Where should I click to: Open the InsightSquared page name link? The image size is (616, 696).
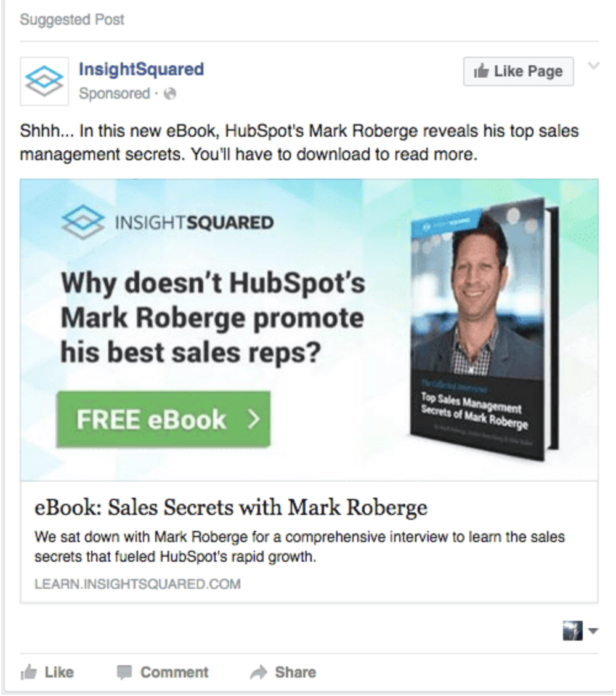[142, 69]
